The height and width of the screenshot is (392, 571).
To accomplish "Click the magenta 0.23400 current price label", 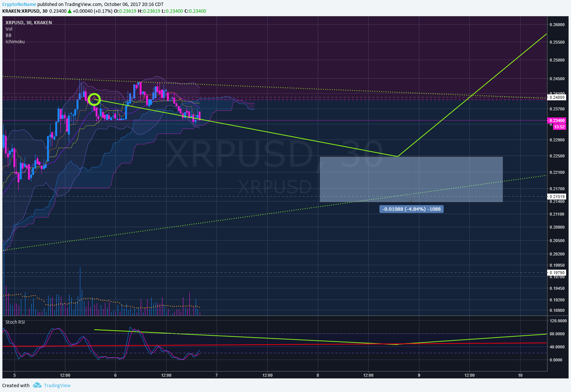I will (x=557, y=120).
